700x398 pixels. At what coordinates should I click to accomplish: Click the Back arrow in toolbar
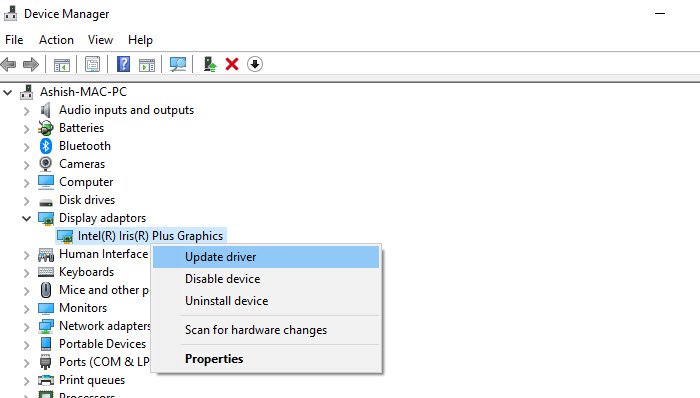coord(8,65)
